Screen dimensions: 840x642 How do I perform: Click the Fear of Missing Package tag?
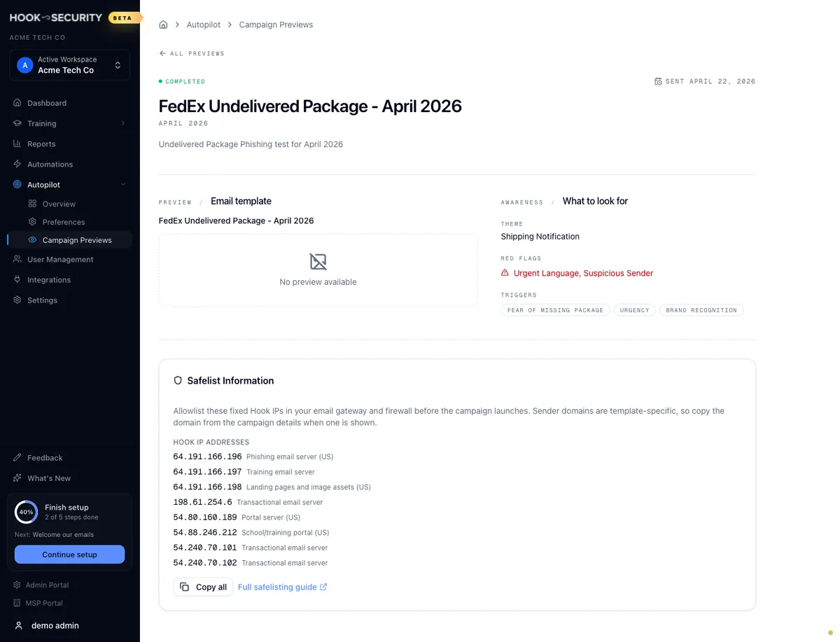(555, 310)
